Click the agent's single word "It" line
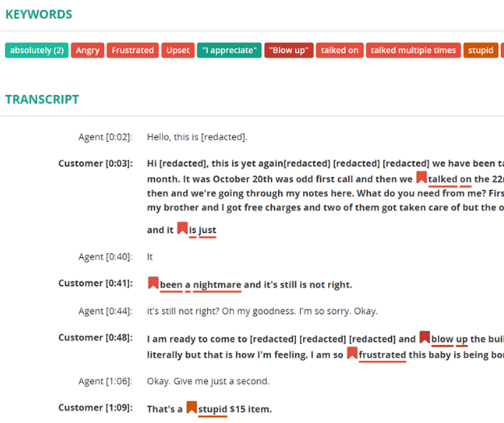Image resolution: width=504 pixels, height=423 pixels. tap(150, 257)
